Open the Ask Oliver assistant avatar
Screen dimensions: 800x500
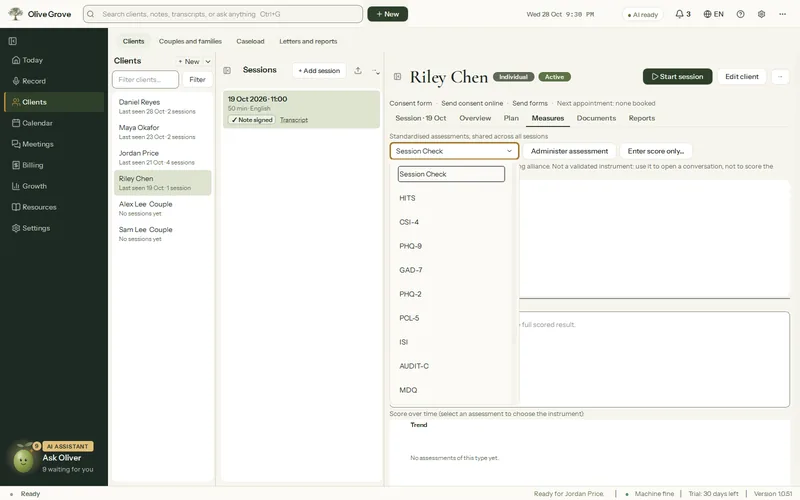click(23, 461)
